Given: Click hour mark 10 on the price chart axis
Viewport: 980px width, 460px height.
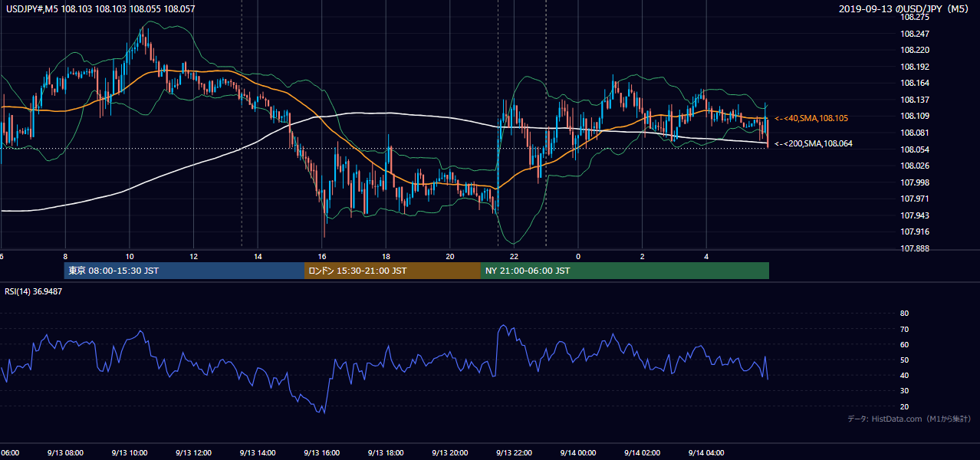Looking at the screenshot, I should pos(129,256).
